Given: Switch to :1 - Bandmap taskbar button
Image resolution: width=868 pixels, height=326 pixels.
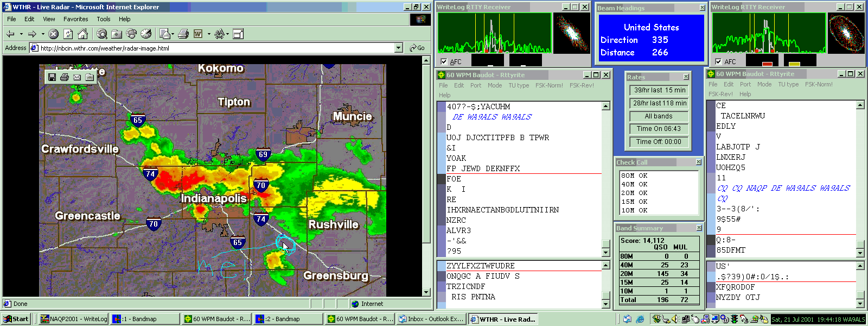Looking at the screenshot, I should click(x=145, y=319).
